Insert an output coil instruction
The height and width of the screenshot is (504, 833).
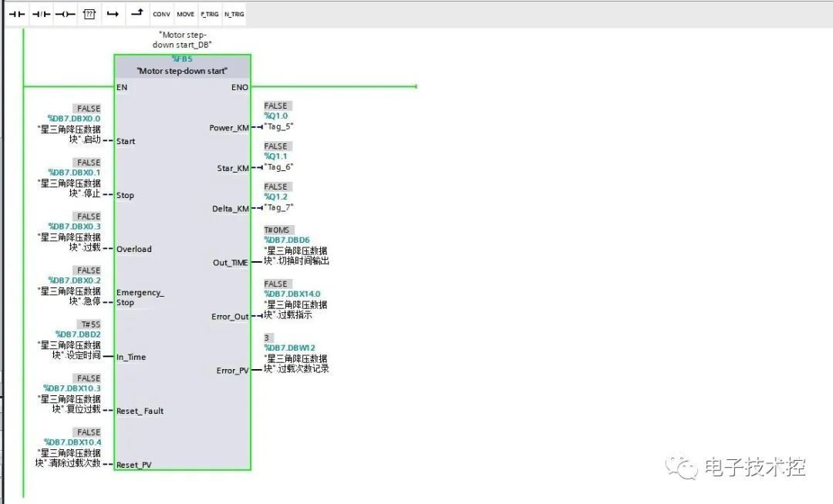point(66,15)
